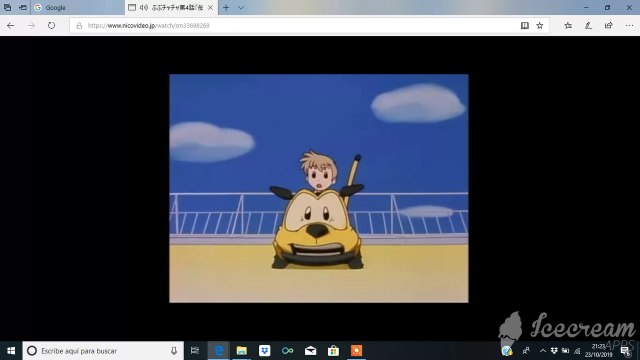This screenshot has height=360, width=640.
Task: Open File Explorer from the taskbar
Action: pyautogui.click(x=242, y=351)
